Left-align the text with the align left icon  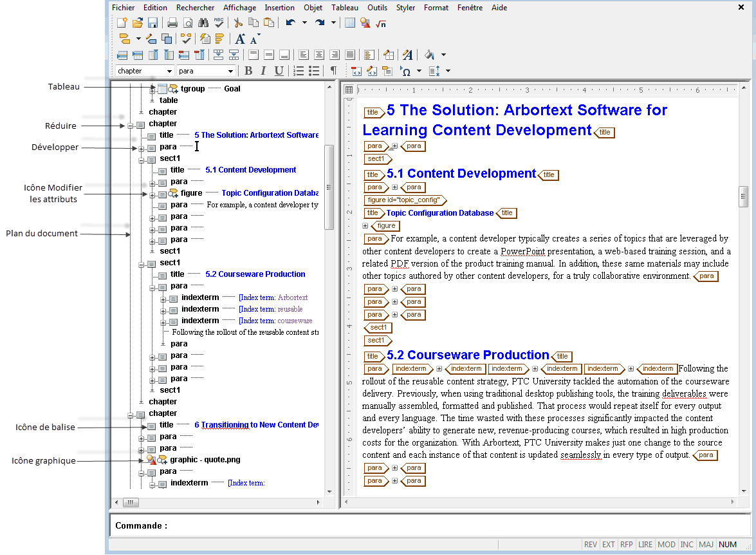[304, 55]
